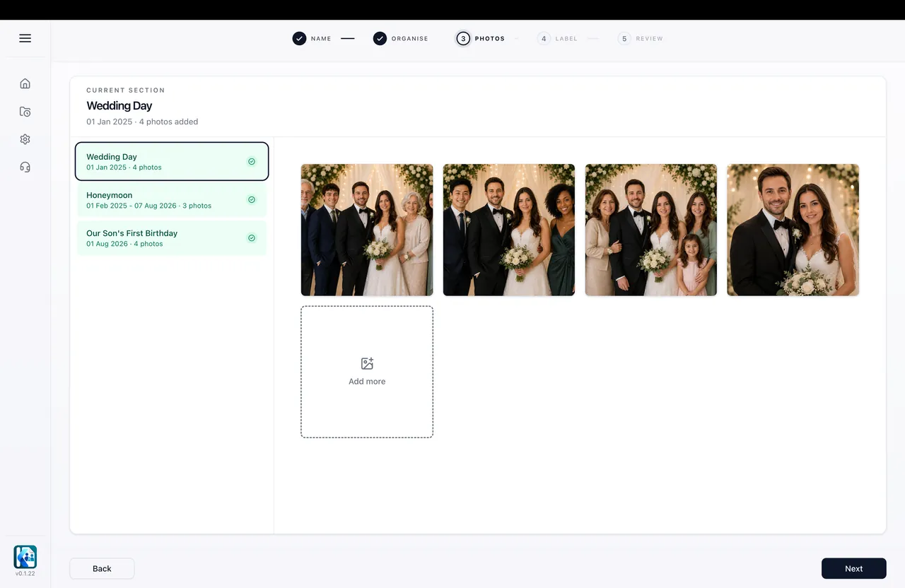
Task: Click the Add more photos tile
Action: (x=367, y=372)
